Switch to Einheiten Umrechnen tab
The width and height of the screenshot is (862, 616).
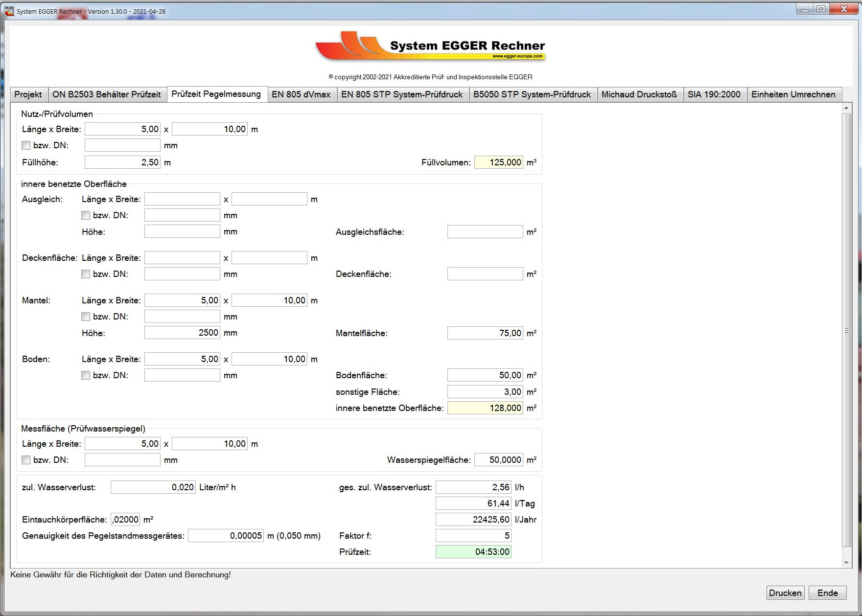[794, 94]
